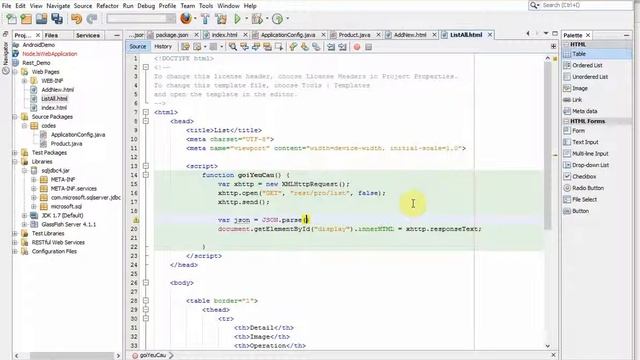Collapse the Libraries tree node
The height and width of the screenshot is (360, 640).
click(x=15, y=162)
